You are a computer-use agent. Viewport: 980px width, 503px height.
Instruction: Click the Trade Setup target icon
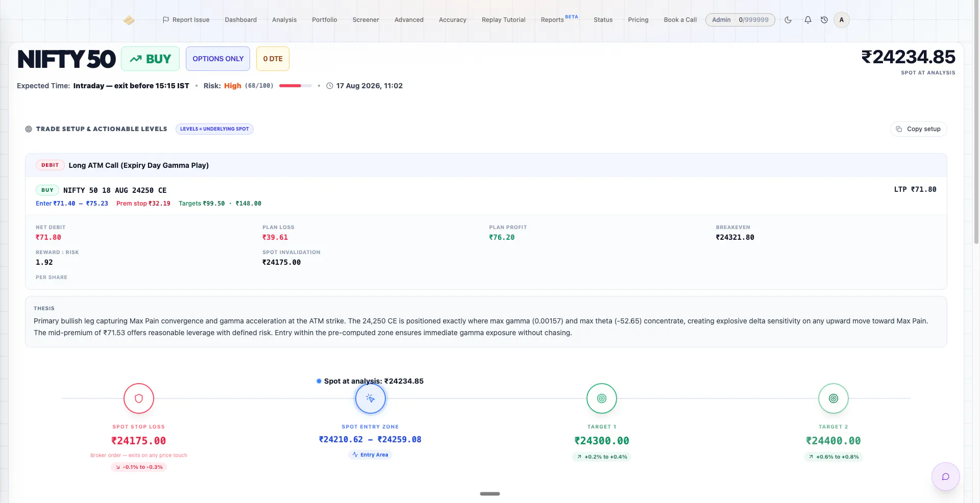coord(29,129)
